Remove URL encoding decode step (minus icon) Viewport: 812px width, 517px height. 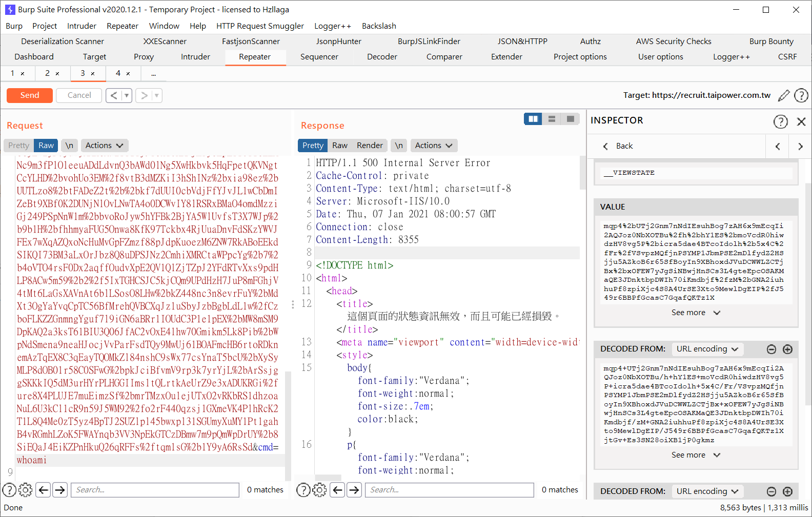point(772,349)
